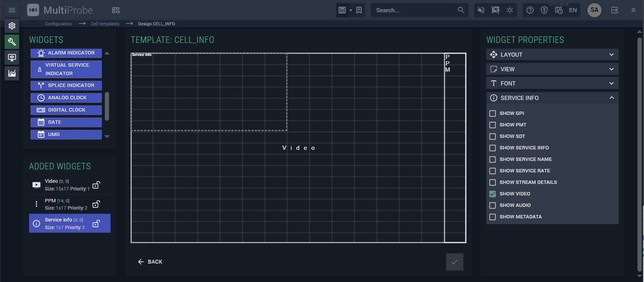This screenshot has height=282, width=644.
Task: Open the hamburger main menu
Action: tap(12, 10)
